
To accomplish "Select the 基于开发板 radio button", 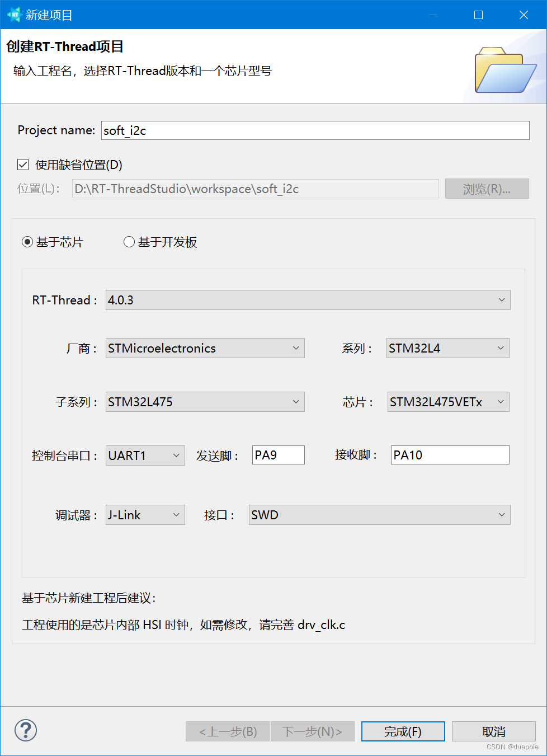I will coord(129,242).
